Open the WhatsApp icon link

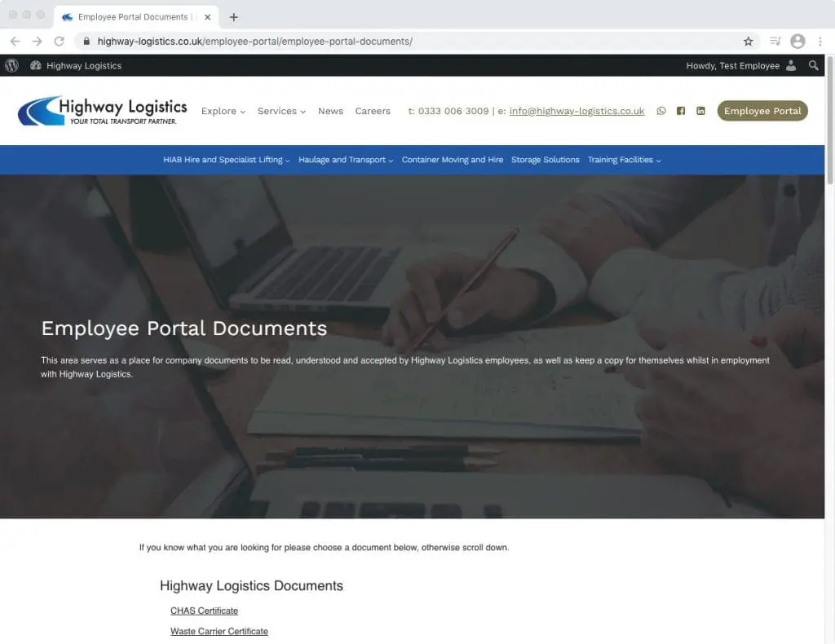pos(661,112)
